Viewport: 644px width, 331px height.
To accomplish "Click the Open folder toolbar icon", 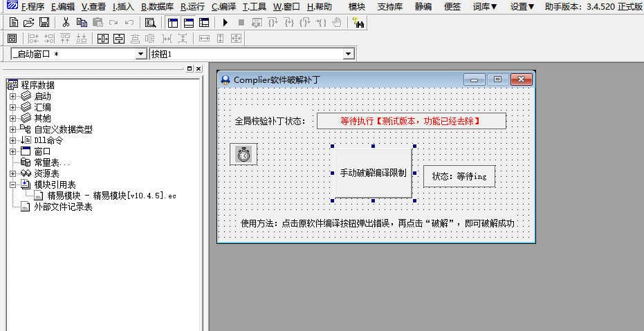I will click(x=28, y=22).
